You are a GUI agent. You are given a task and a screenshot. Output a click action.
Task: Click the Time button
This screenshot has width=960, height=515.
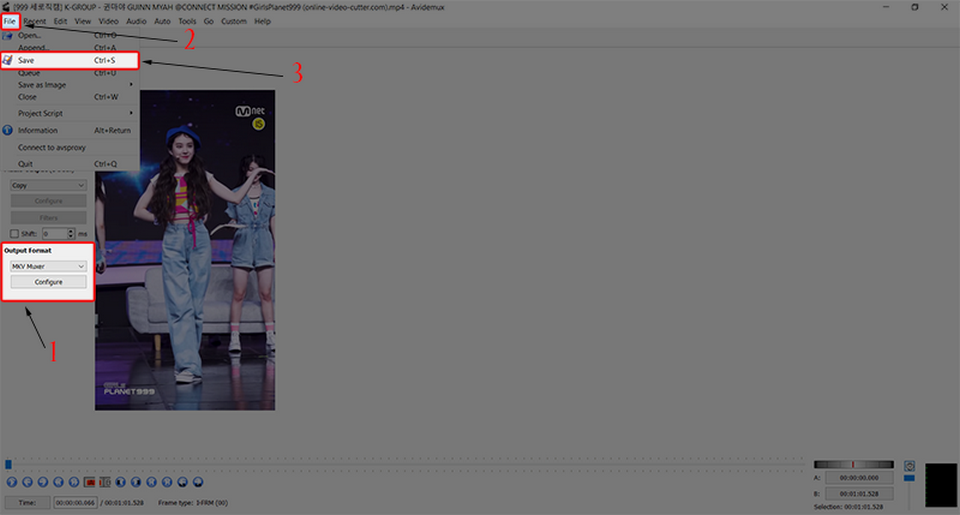(x=27, y=503)
